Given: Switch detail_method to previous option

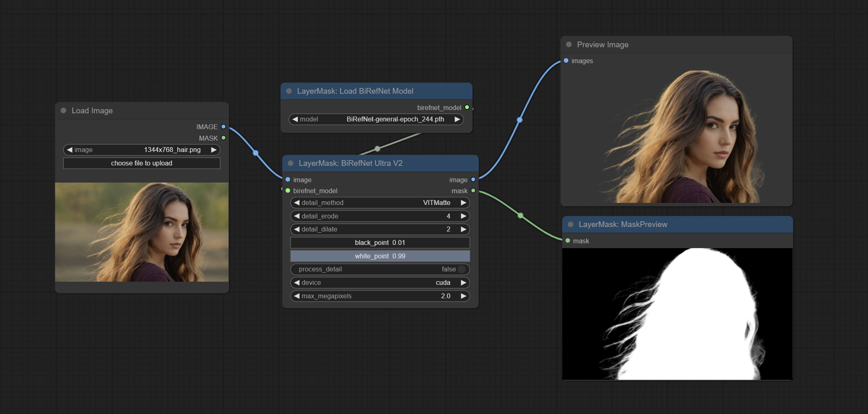Looking at the screenshot, I should tap(297, 203).
